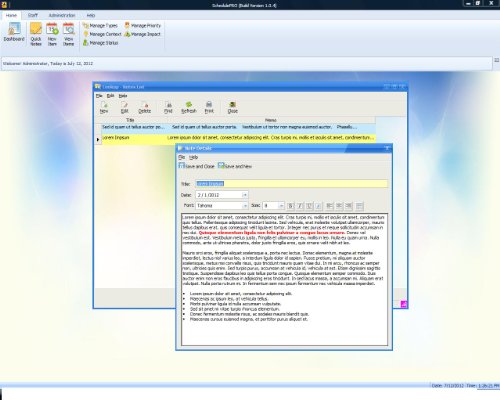Open the Edit menu of the Notes List window

[110, 96]
